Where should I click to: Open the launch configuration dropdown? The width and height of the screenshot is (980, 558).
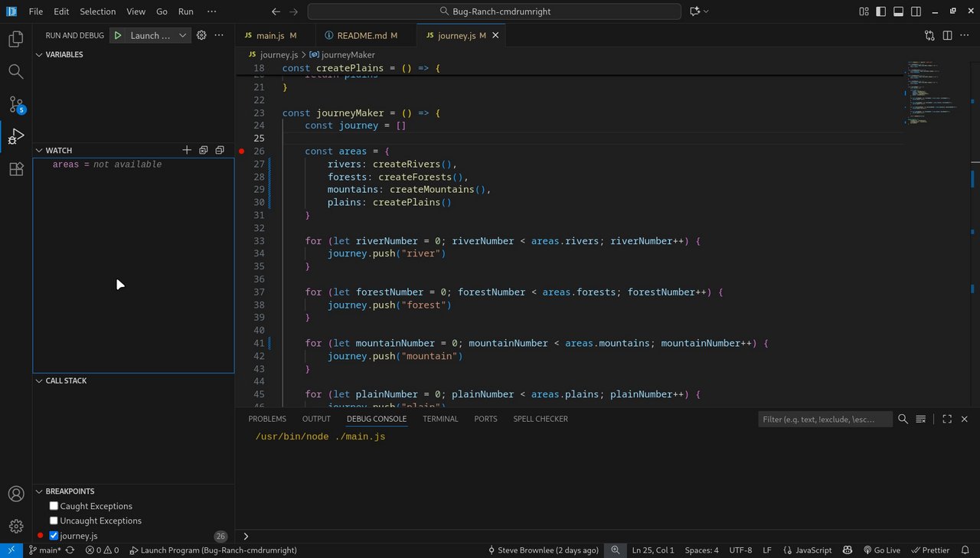(182, 35)
